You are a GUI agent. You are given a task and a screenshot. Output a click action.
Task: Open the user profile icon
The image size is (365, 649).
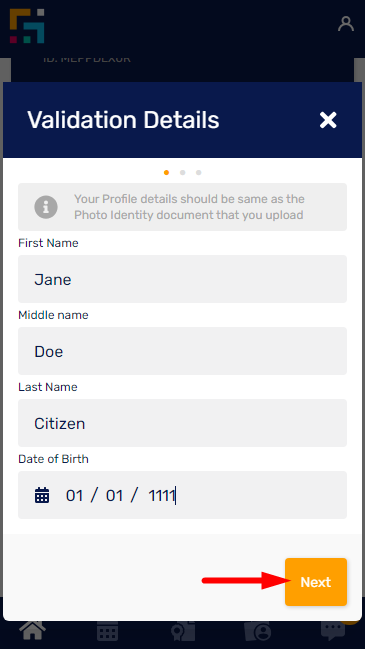coord(346,24)
